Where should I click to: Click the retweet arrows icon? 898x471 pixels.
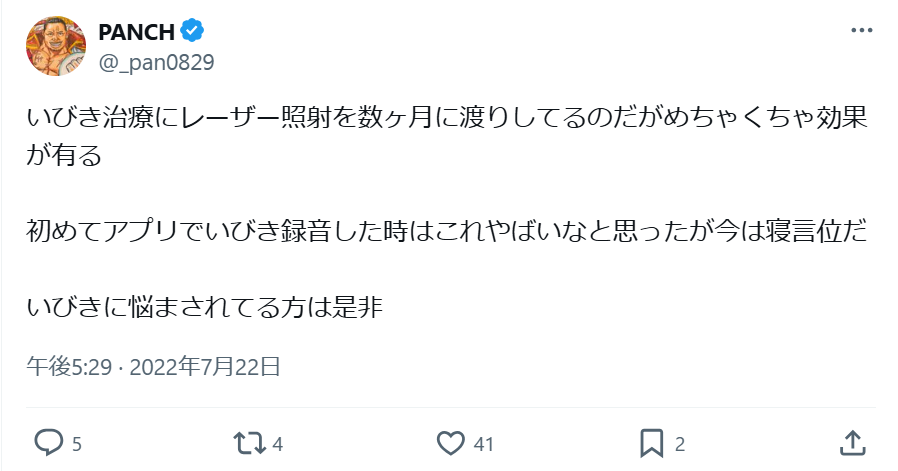pyautogui.click(x=250, y=443)
